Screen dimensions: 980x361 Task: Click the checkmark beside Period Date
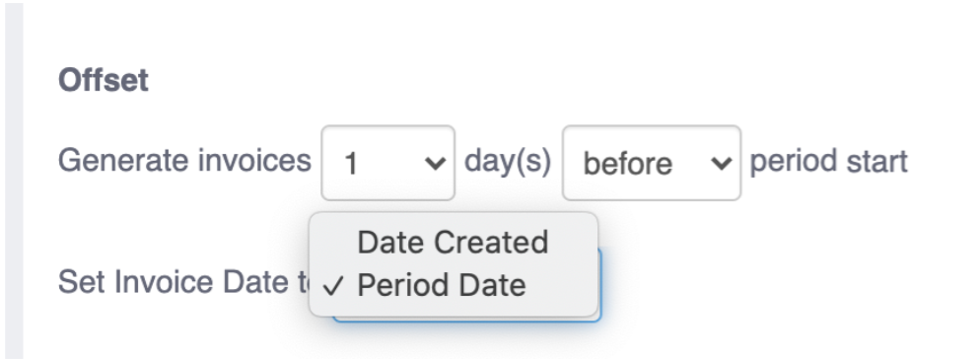coord(334,287)
